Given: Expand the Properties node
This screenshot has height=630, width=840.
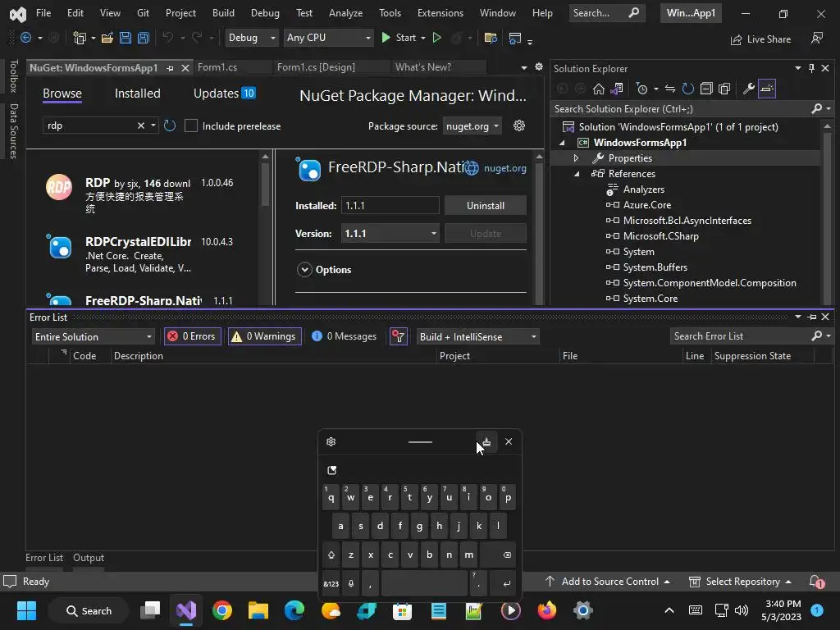Looking at the screenshot, I should click(576, 158).
